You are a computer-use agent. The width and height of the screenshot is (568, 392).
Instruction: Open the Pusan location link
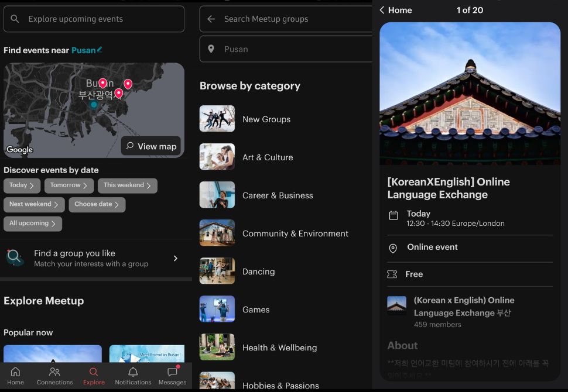pyautogui.click(x=83, y=50)
